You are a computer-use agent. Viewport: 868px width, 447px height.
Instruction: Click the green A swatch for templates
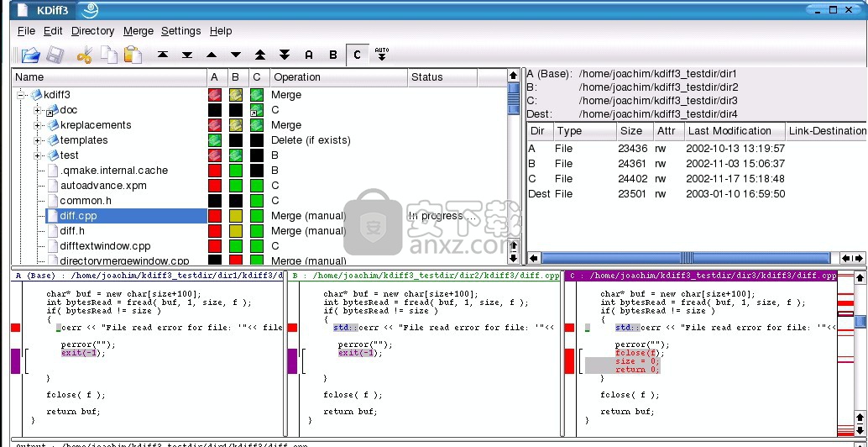click(x=215, y=140)
